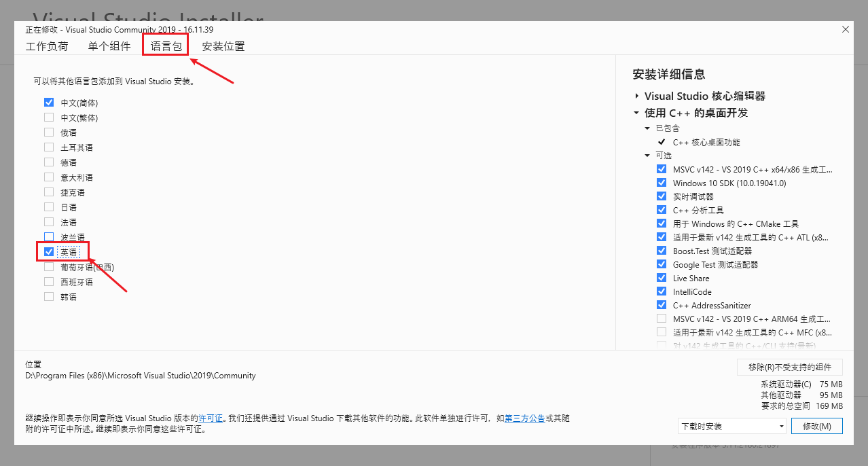Click the 修改(M) button
The width and height of the screenshot is (868, 466).
click(x=817, y=426)
